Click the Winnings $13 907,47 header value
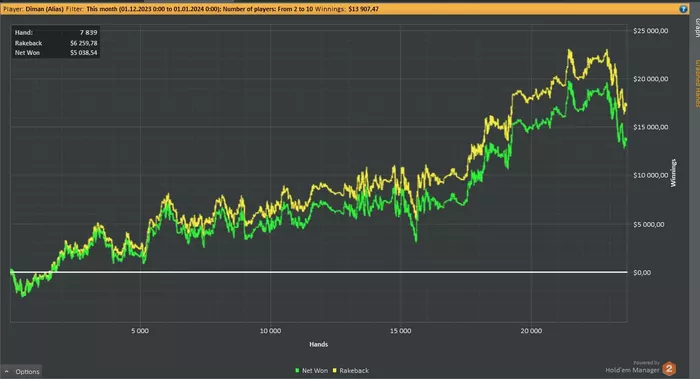The width and height of the screenshot is (700, 379). point(363,9)
